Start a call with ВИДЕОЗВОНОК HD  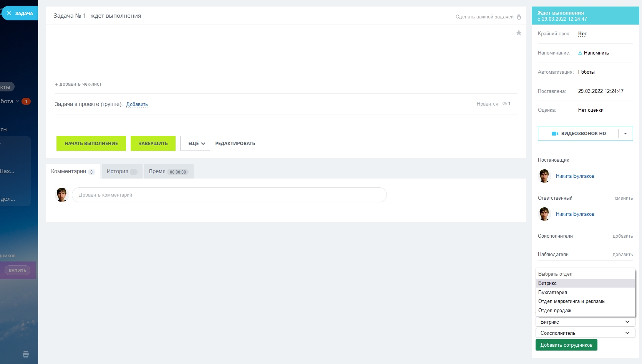[578, 134]
